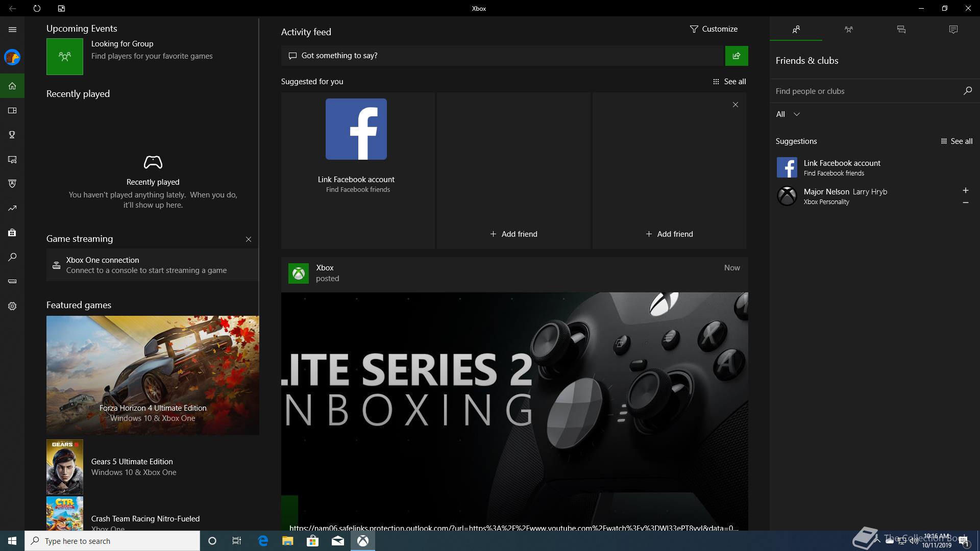980x551 pixels.
Task: Switch to the Parties tab
Action: 848,30
